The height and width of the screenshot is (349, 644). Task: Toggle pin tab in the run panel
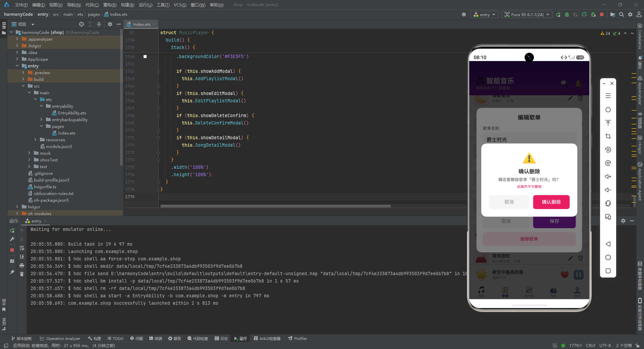pyautogui.click(x=12, y=272)
